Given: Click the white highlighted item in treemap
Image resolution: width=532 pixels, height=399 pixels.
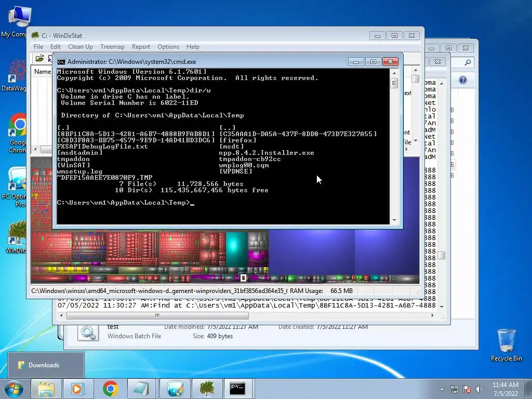Looking at the screenshot, I should (x=243, y=278).
